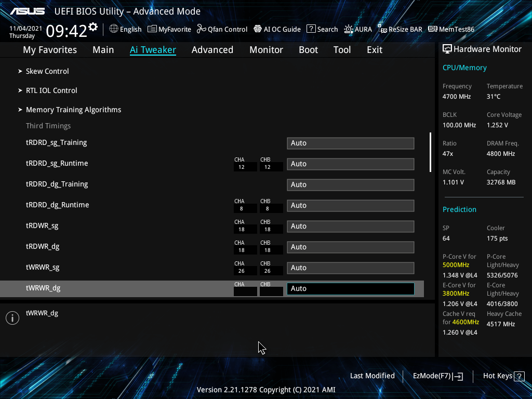Click the 1.252 V core voltage value
The height and width of the screenshot is (399, 532).
tap(497, 125)
